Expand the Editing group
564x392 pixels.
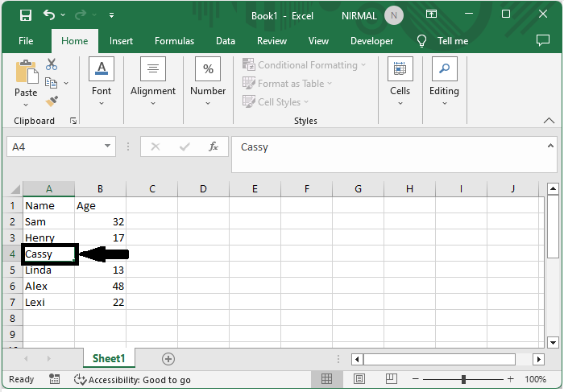pyautogui.click(x=444, y=82)
